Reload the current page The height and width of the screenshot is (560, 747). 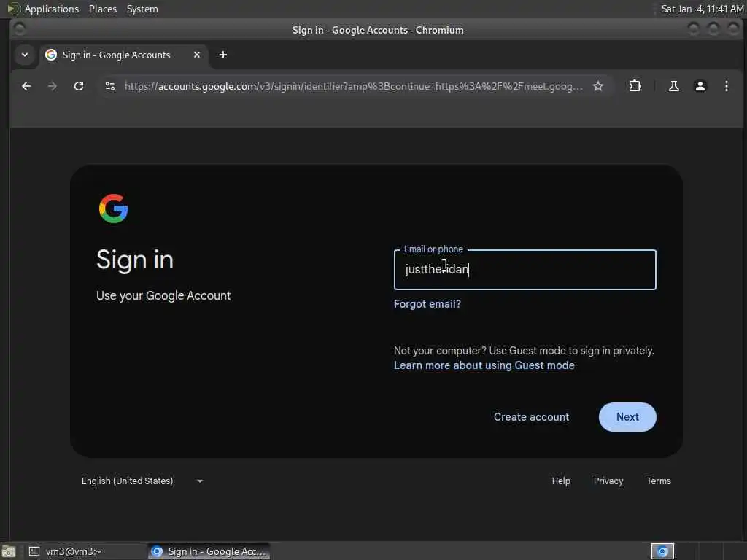(x=79, y=86)
